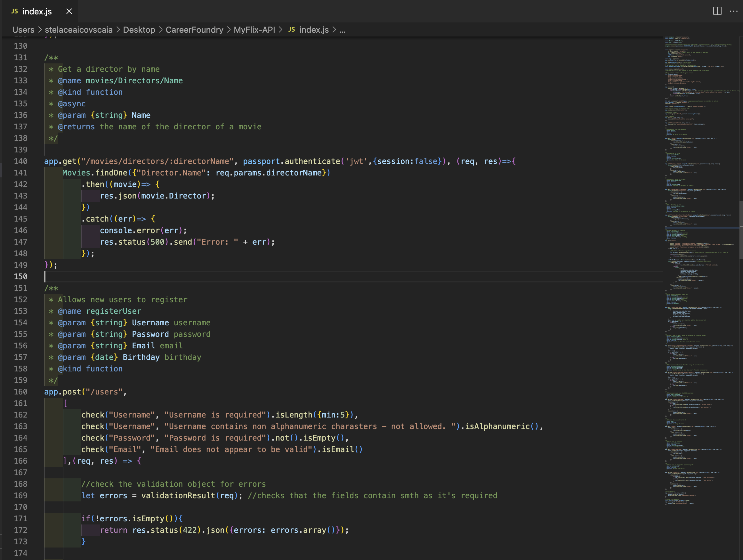Click '//check the validation object for errors'
Viewport: 743px width, 560px height.
[x=174, y=484]
